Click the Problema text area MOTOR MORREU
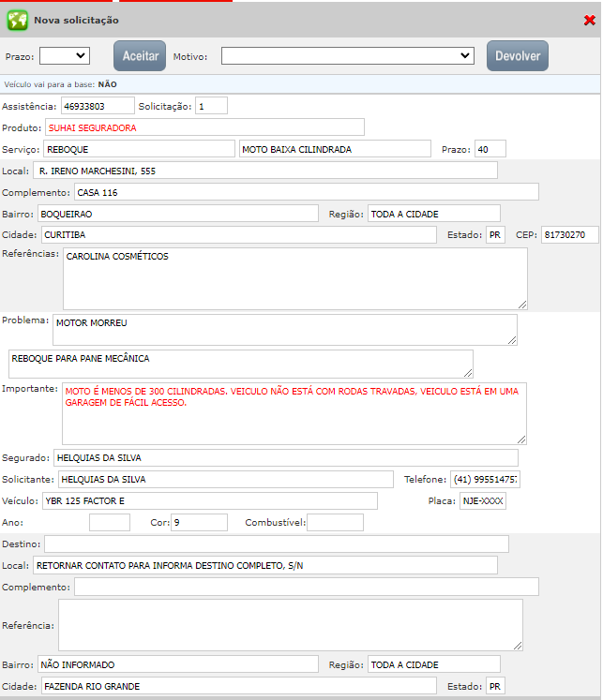 tap(284, 329)
